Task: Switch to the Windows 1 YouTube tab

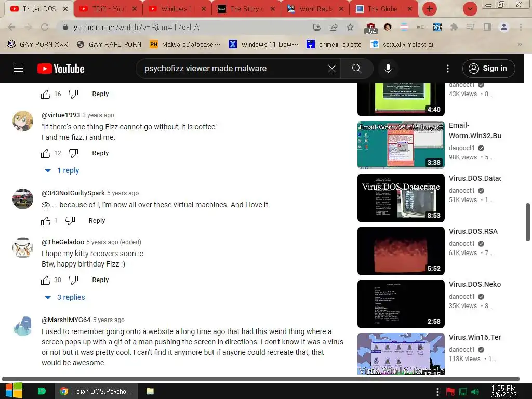Action: 177,9
